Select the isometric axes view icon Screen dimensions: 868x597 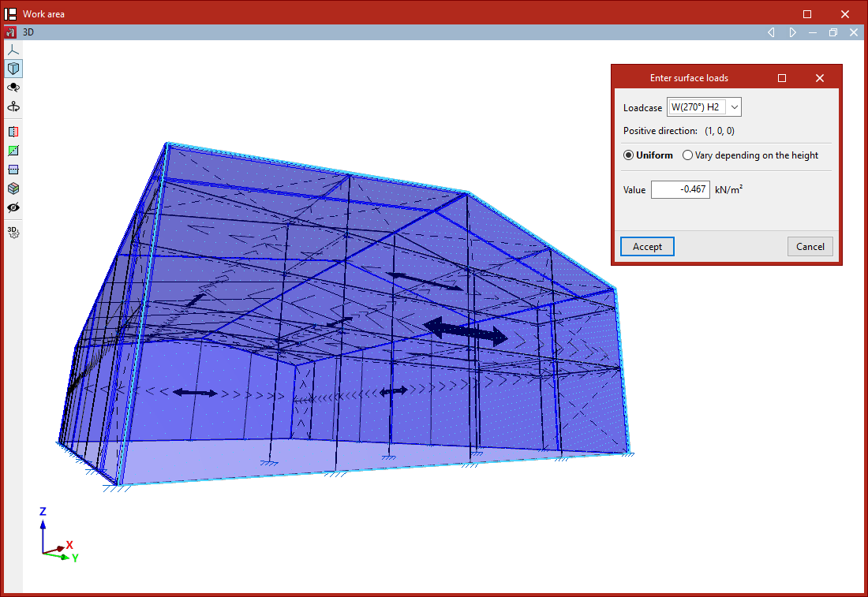point(13,50)
